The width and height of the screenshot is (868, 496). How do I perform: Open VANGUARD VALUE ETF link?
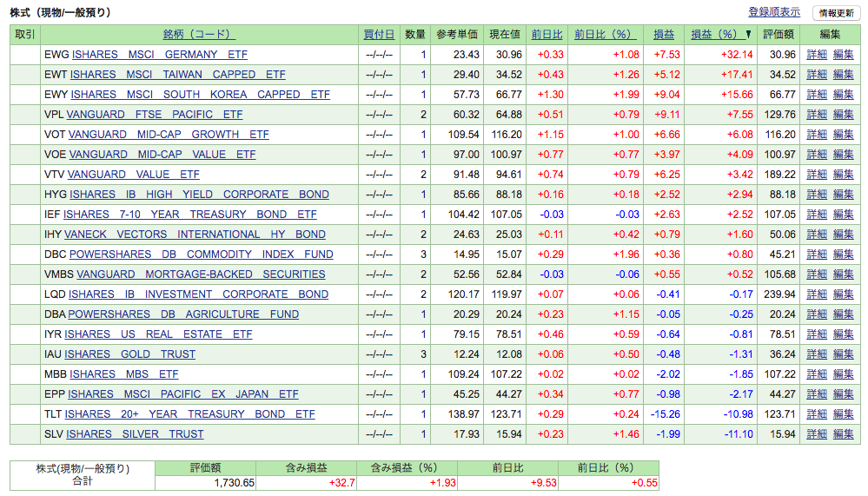pos(134,174)
